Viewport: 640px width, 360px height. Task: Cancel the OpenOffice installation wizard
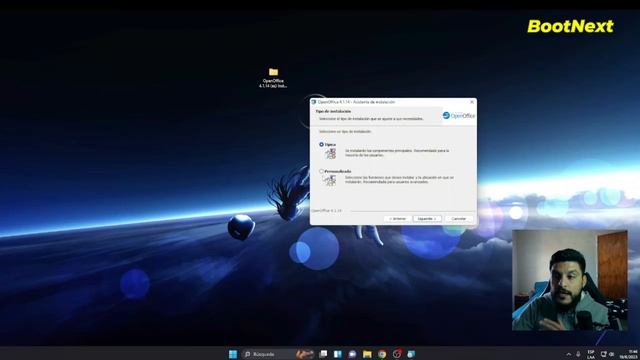click(x=459, y=219)
